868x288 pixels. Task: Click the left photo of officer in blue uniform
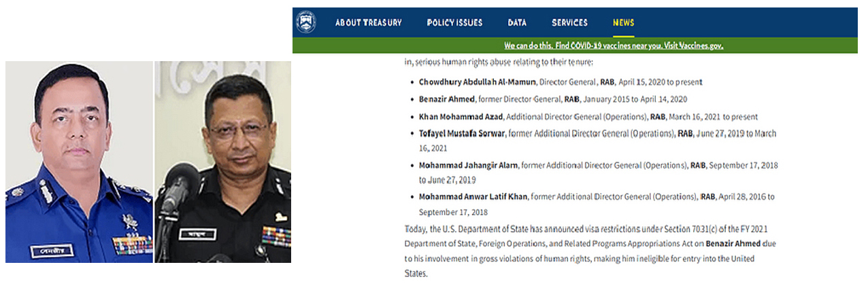(x=80, y=162)
